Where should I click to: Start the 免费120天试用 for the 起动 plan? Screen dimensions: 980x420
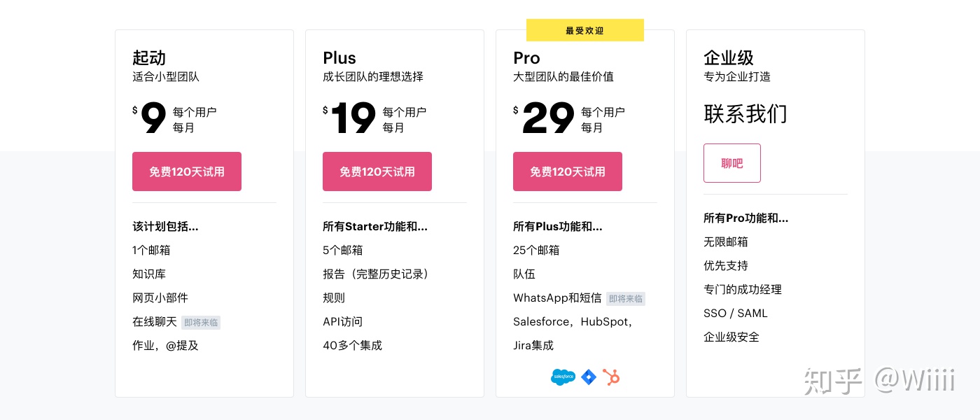[187, 171]
